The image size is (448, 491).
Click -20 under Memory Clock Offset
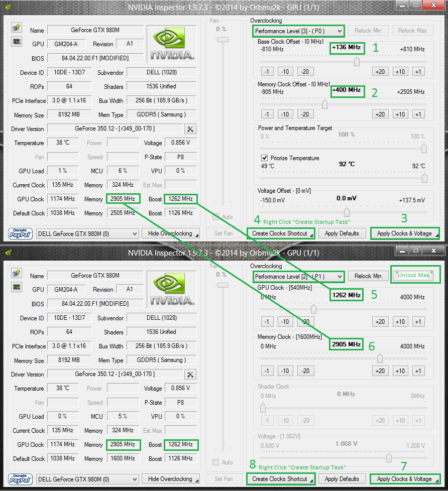click(305, 114)
